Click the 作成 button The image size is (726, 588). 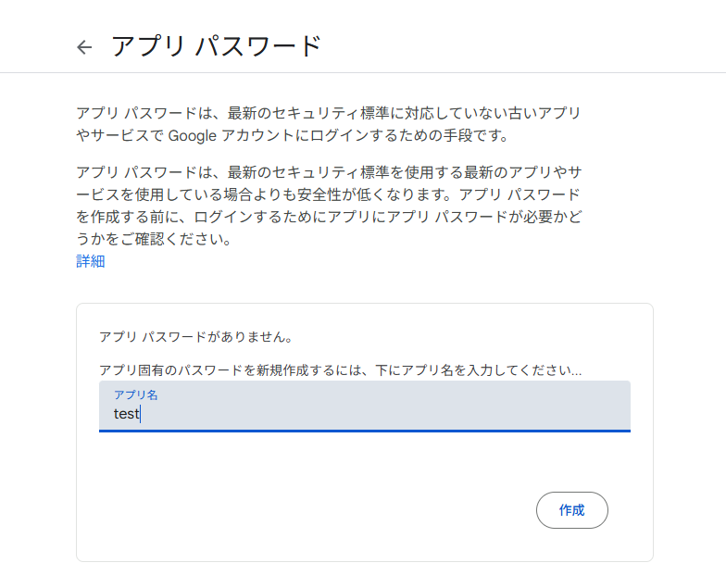point(572,510)
